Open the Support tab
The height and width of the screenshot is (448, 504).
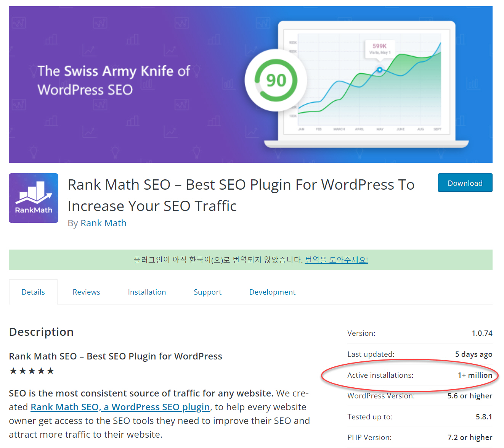(x=207, y=292)
